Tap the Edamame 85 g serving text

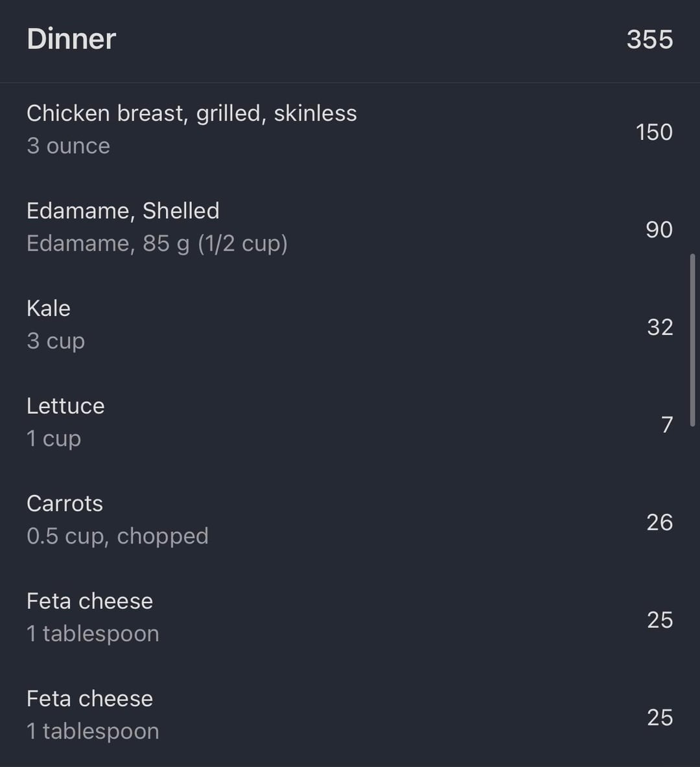pyautogui.click(x=157, y=244)
